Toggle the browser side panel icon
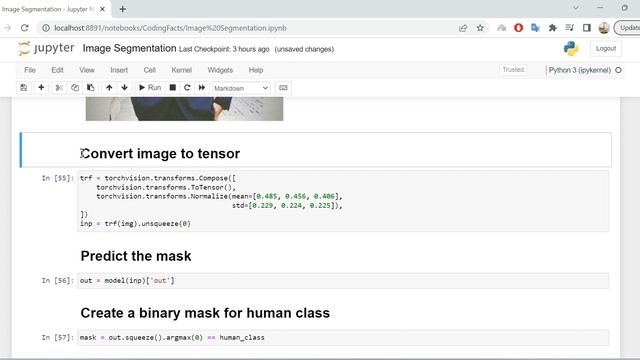Image resolution: width=640 pixels, height=360 pixels. pyautogui.click(x=587, y=28)
